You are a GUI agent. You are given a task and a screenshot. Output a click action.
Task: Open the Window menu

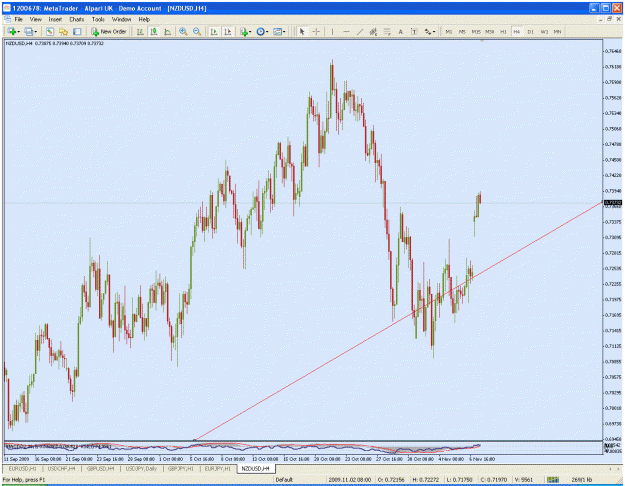coord(121,19)
